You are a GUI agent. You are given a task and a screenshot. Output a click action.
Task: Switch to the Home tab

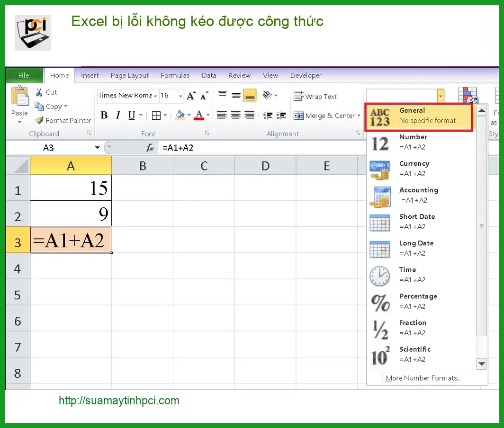(60, 75)
